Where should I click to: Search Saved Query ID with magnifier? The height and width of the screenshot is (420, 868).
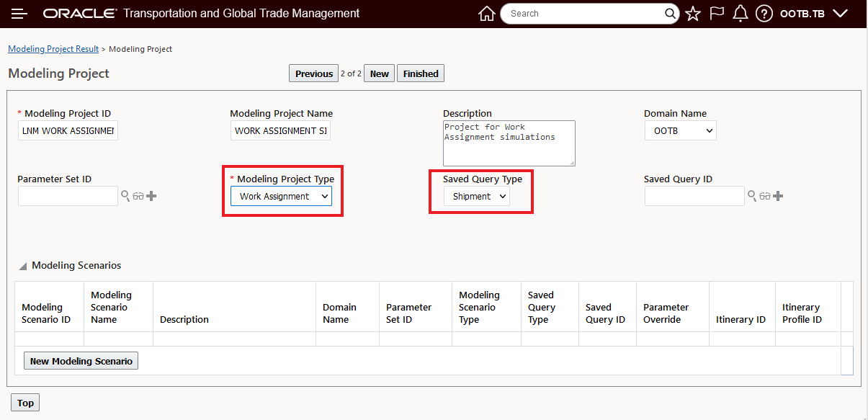[x=752, y=196]
